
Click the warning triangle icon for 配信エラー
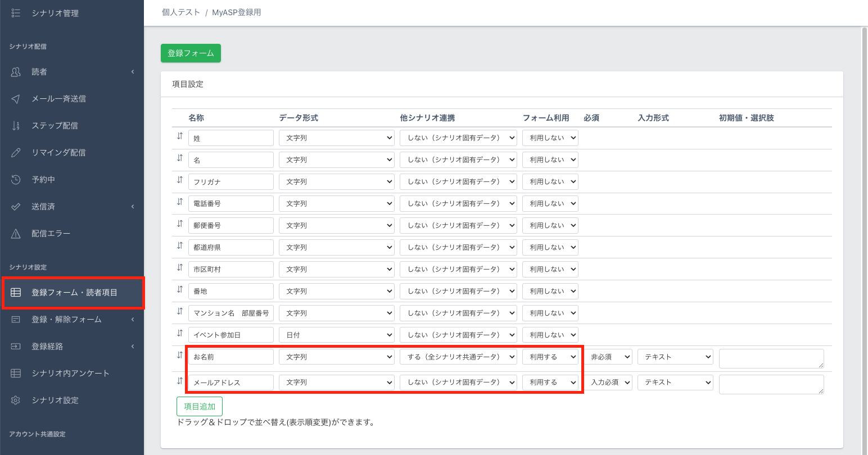click(16, 234)
